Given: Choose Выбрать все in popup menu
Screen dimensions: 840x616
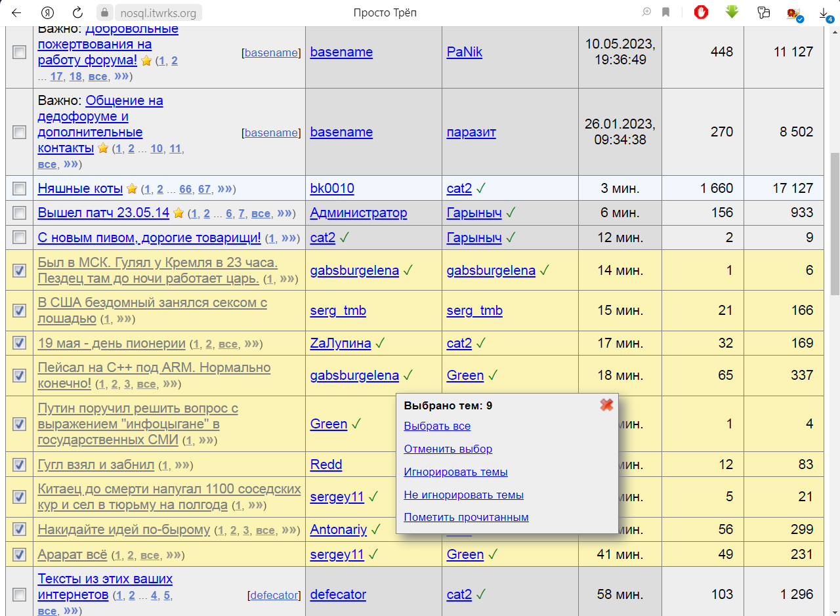Looking at the screenshot, I should tap(437, 426).
